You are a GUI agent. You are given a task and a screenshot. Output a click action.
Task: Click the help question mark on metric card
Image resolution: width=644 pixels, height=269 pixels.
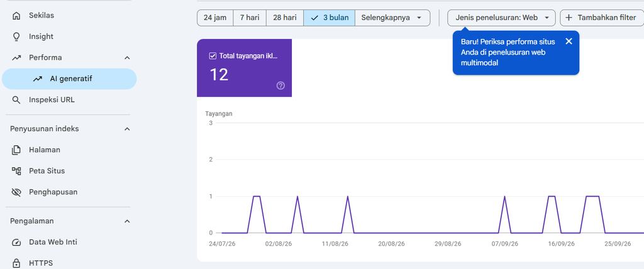coord(280,85)
